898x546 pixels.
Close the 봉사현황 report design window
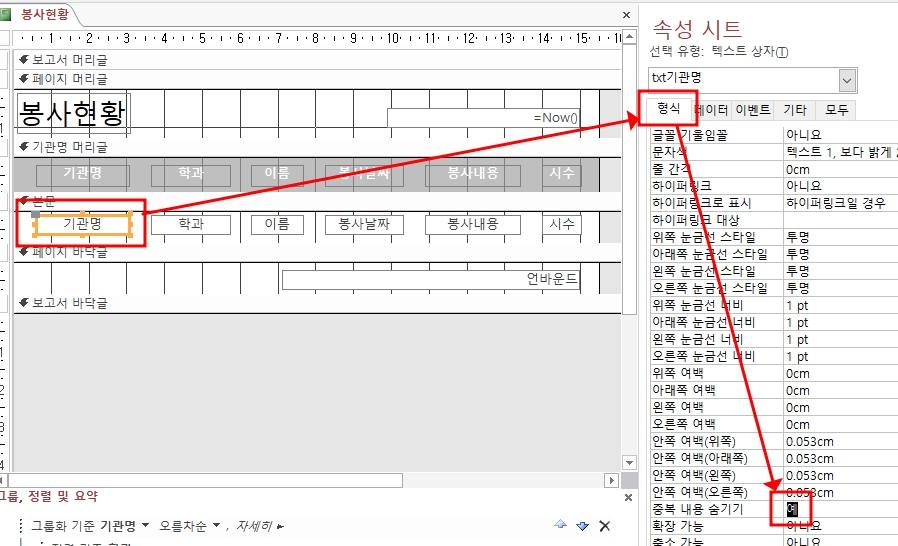pos(626,15)
